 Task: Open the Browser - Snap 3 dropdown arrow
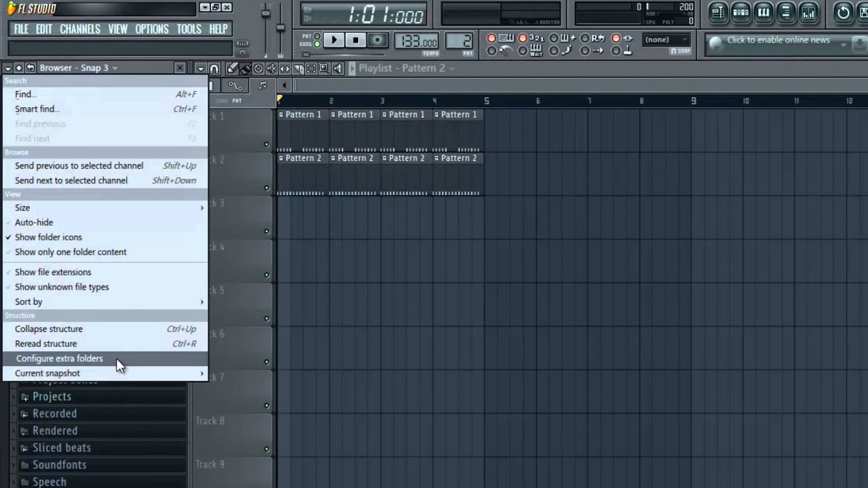[x=115, y=68]
